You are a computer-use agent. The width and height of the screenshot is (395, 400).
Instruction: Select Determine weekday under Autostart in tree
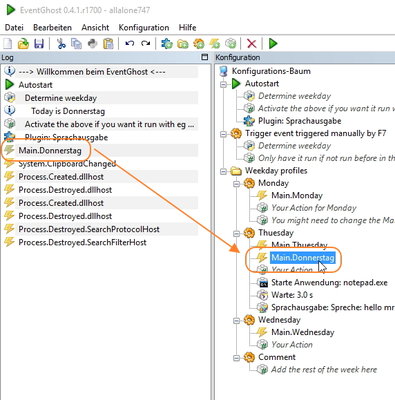tap(295, 96)
